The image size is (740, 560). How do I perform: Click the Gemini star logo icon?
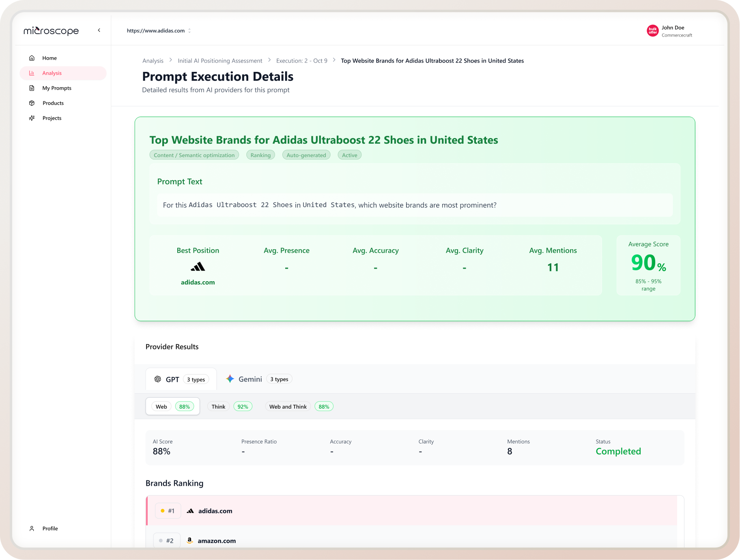pyautogui.click(x=230, y=379)
